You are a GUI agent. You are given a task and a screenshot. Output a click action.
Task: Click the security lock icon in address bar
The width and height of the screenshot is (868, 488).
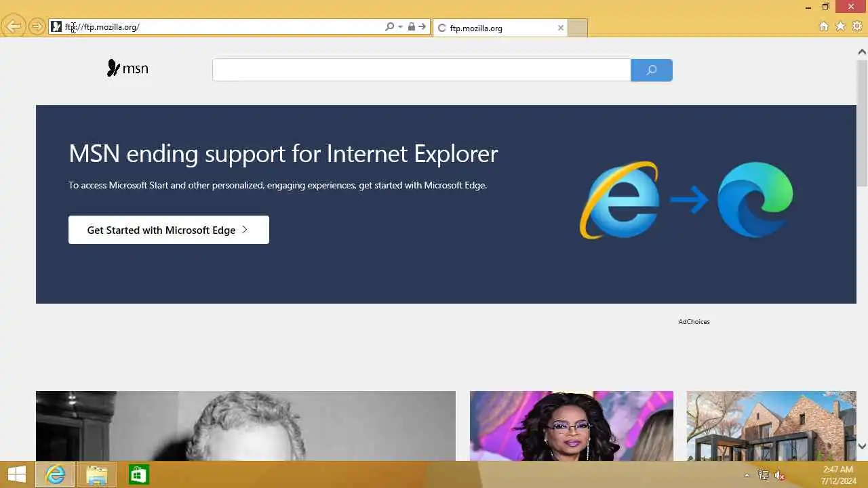coord(411,27)
